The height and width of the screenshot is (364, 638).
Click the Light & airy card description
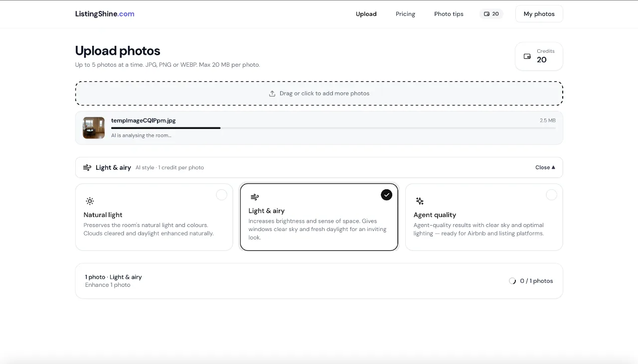tap(318, 229)
